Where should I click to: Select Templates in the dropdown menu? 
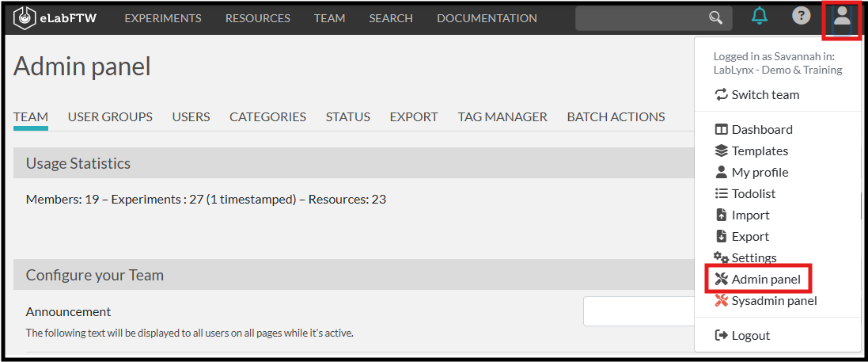pyautogui.click(x=760, y=151)
